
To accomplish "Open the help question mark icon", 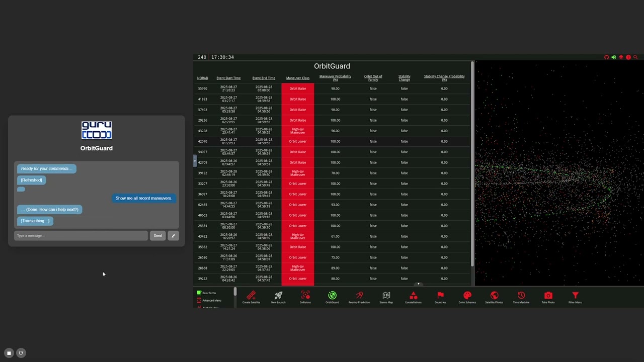I will pyautogui.click(x=628, y=57).
